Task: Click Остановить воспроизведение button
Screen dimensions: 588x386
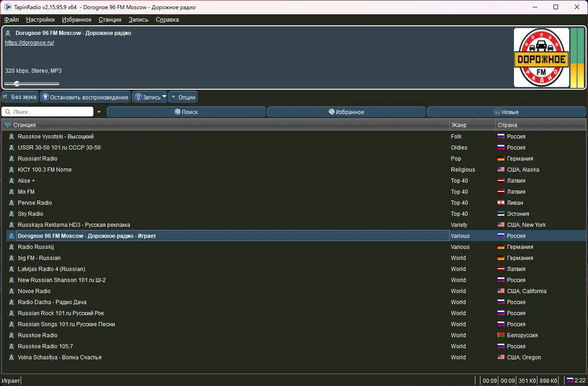Action: click(x=85, y=97)
